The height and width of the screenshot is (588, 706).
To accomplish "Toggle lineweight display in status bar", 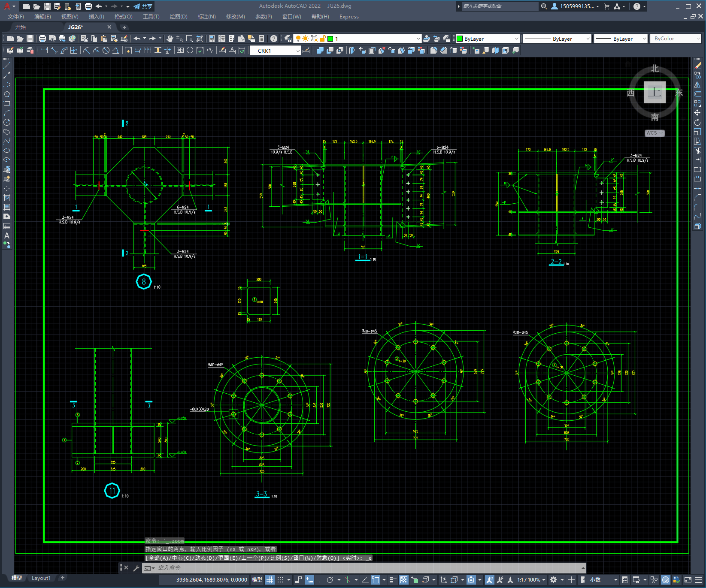I will (x=393, y=580).
